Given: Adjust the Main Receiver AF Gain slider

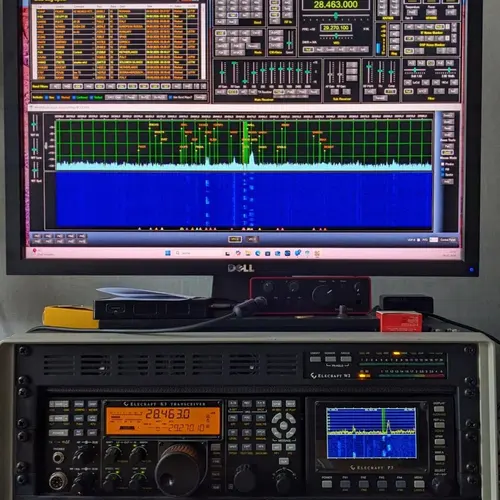Looking at the screenshot, I should (x=223, y=73).
